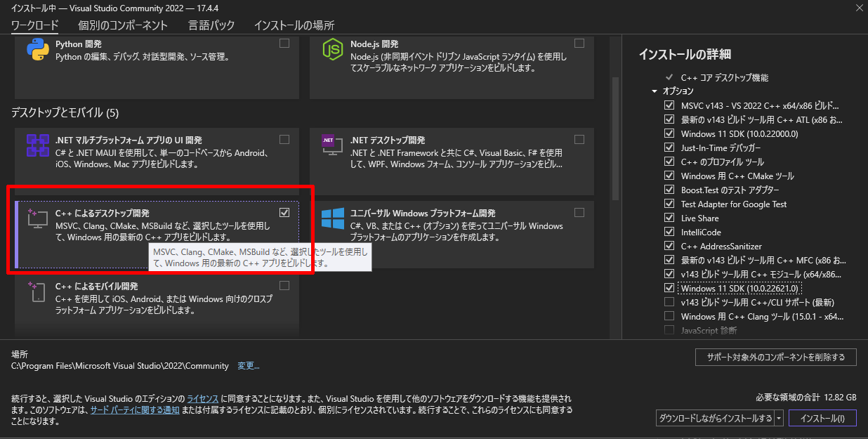Click the C++ によるデスクトップ開発 monitor icon

click(37, 218)
